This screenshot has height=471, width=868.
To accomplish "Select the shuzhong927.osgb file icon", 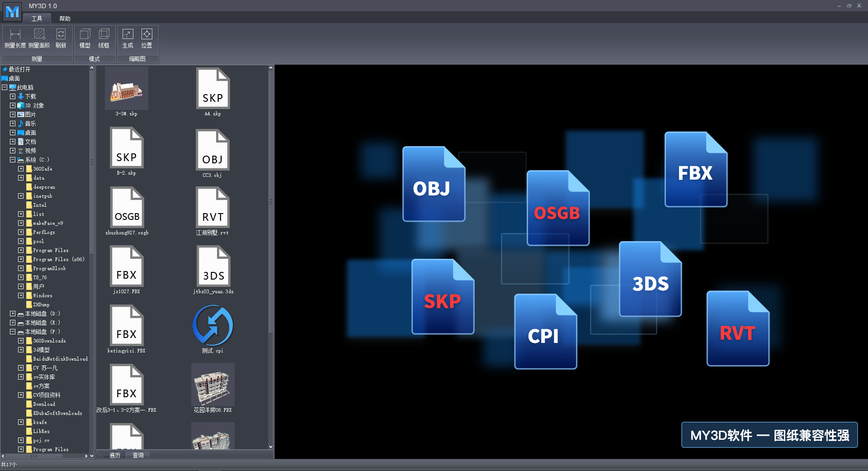I will (127, 207).
